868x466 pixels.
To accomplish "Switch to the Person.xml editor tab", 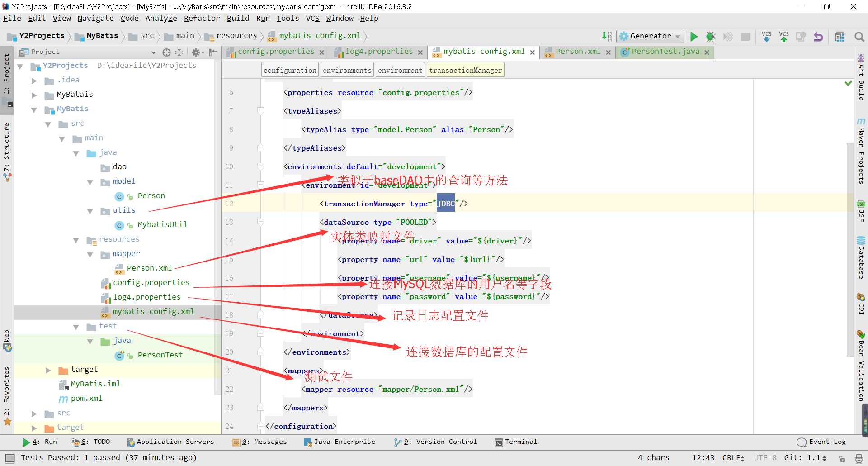I will 578,52.
